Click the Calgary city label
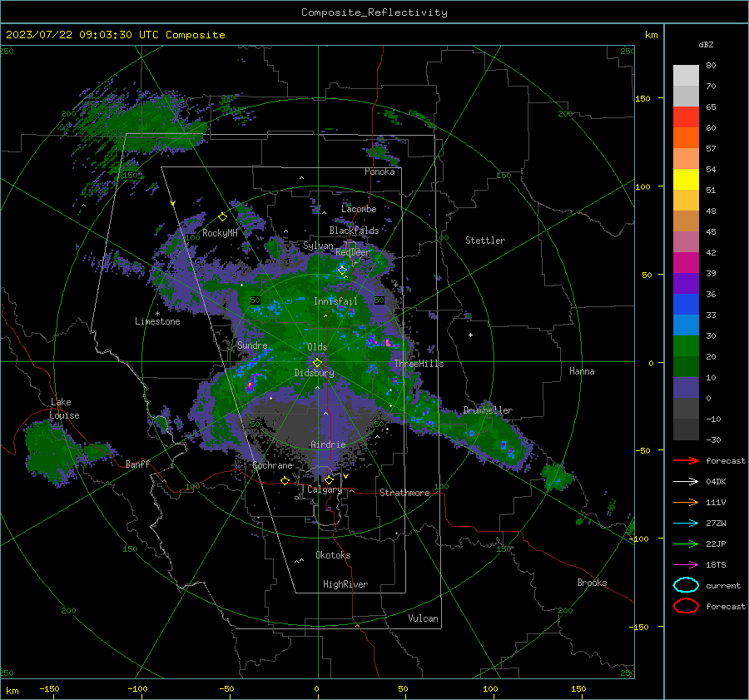Screen dimensions: 749x700 [325, 489]
